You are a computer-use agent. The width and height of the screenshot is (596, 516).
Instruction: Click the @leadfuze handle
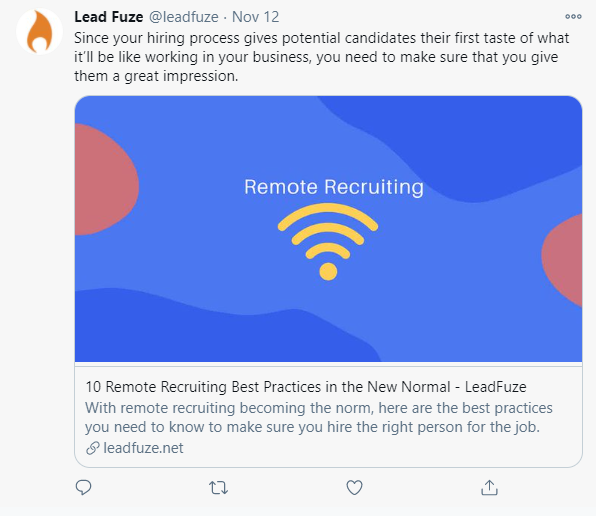pyautogui.click(x=184, y=17)
